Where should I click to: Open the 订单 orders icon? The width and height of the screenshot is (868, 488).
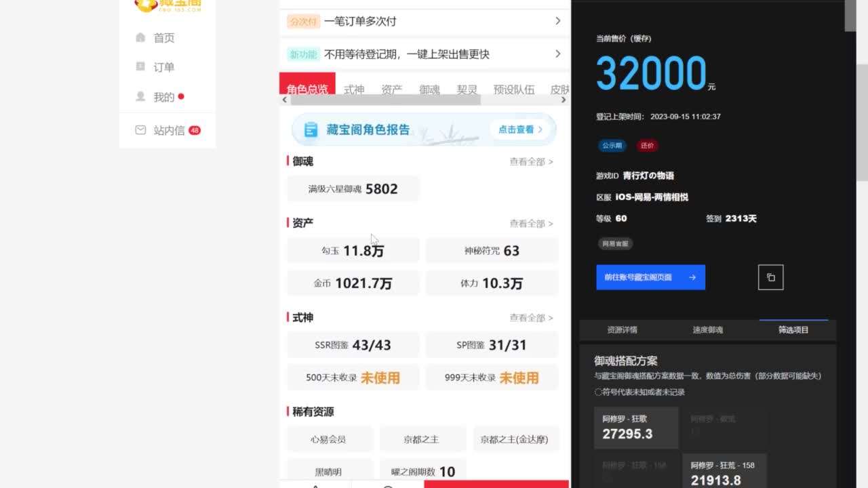pyautogui.click(x=140, y=66)
